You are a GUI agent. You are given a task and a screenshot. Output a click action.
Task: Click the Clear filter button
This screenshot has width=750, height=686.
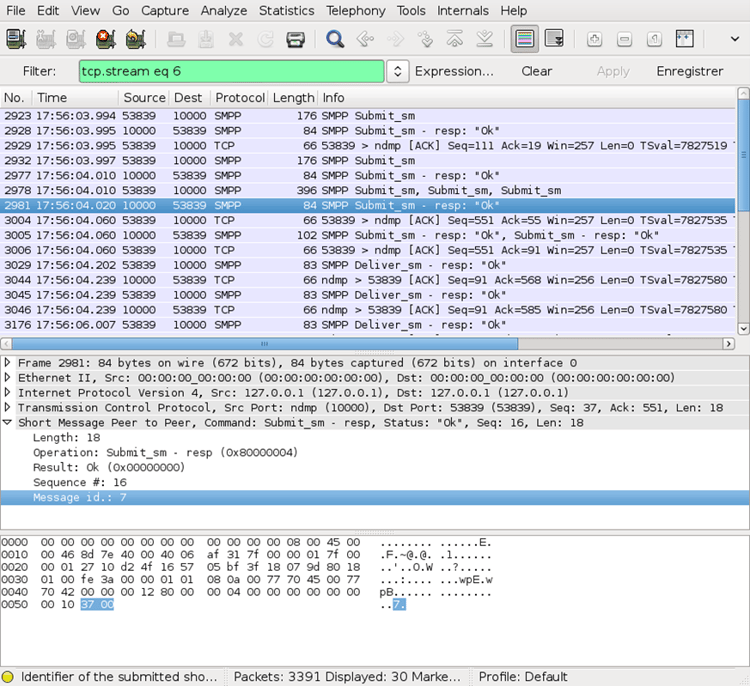(537, 72)
